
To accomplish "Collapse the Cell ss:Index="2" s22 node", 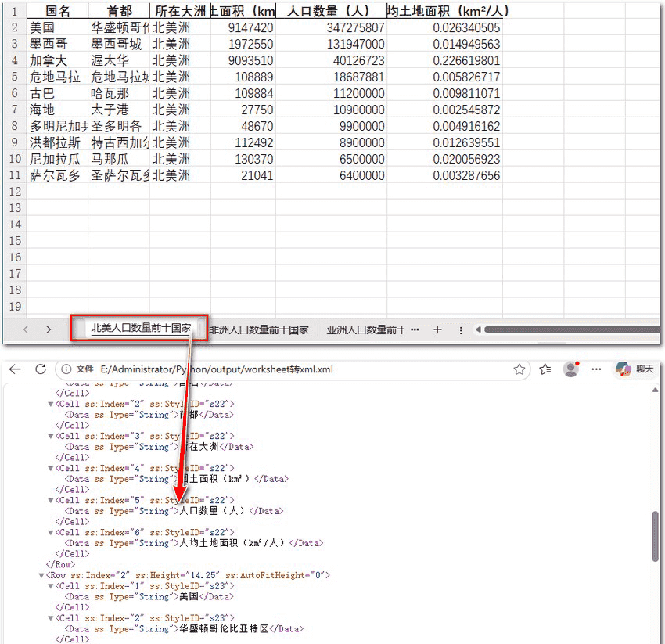I will (51, 404).
